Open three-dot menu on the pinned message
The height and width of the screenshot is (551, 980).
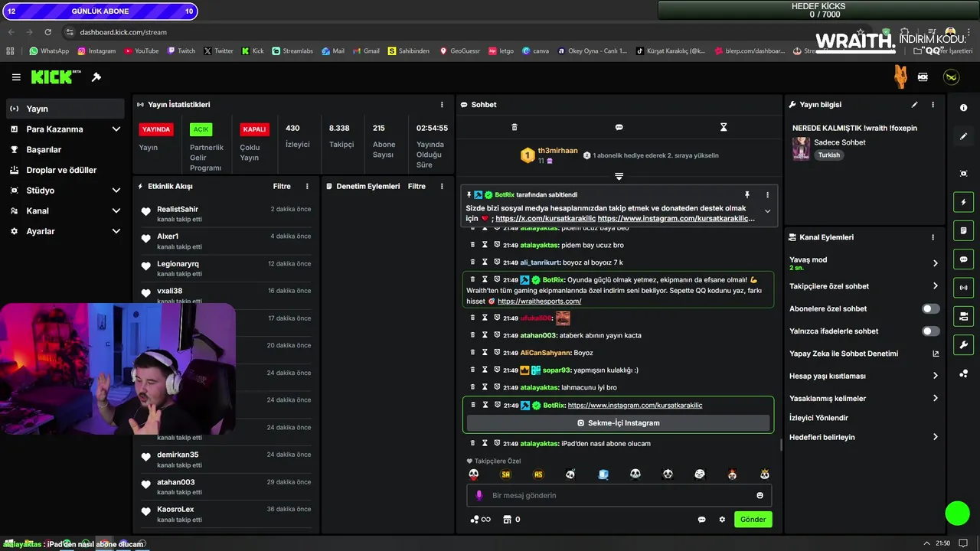point(767,195)
